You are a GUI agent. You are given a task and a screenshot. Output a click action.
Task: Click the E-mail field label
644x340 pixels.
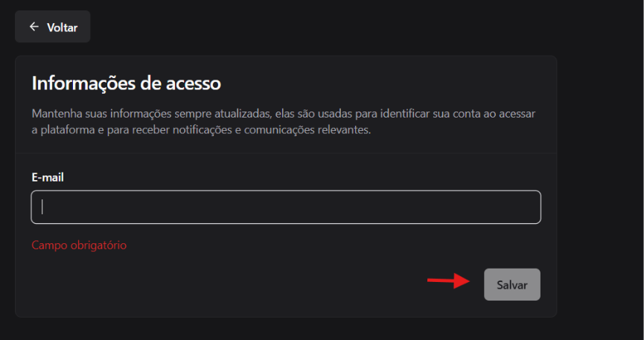[48, 177]
